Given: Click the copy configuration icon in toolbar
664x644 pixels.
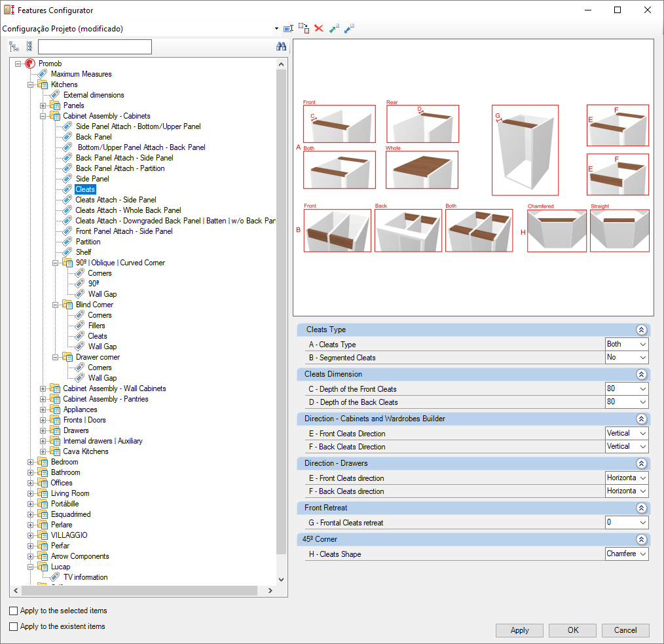Looking at the screenshot, I should coord(304,29).
